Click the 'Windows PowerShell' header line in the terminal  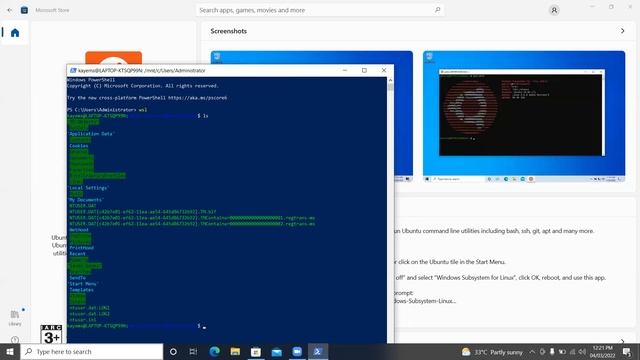click(91, 80)
